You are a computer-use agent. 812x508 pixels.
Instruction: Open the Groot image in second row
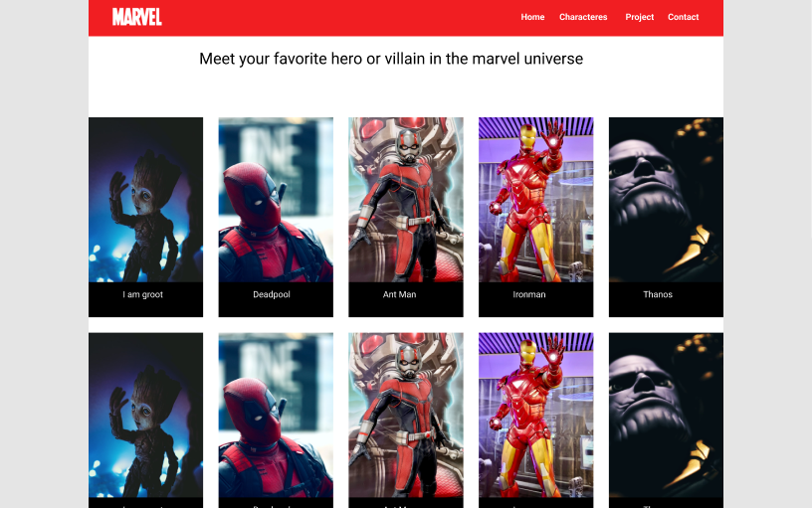(145, 415)
